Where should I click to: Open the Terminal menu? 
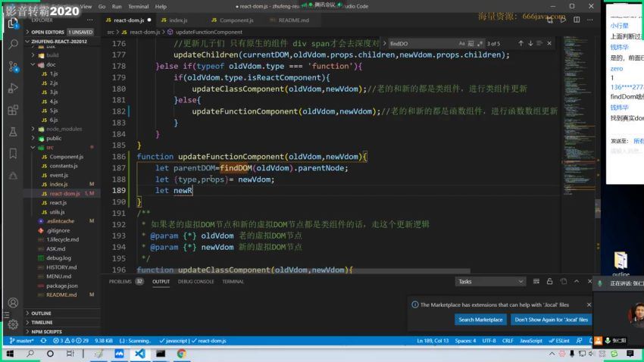click(x=138, y=7)
